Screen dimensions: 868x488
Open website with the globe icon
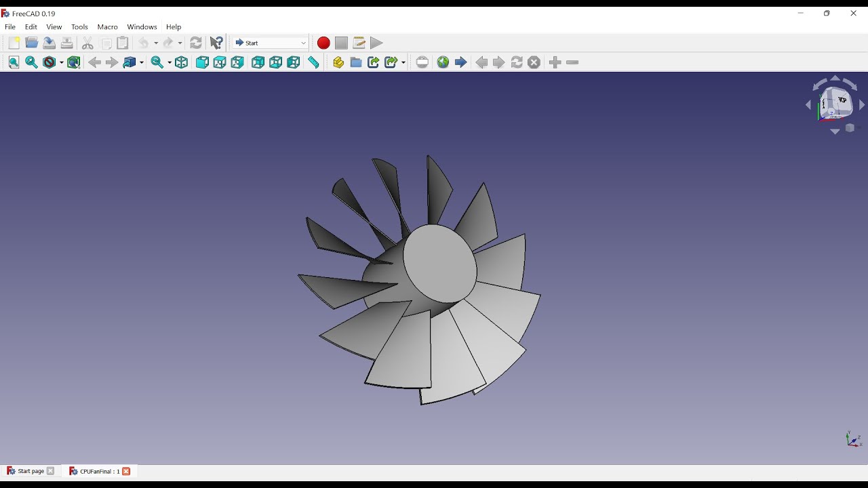click(x=443, y=62)
